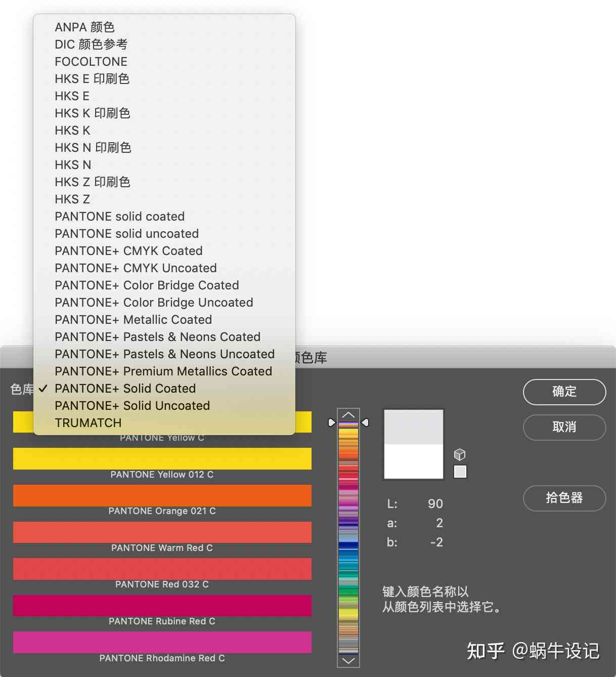Pick the PANTONE Rubine Red C swatch

tap(162, 606)
